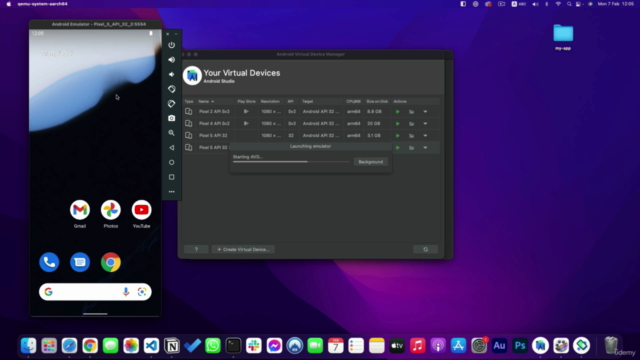640x360 pixels.
Task: Tap the emulator Overview square button
Action: tap(171, 177)
